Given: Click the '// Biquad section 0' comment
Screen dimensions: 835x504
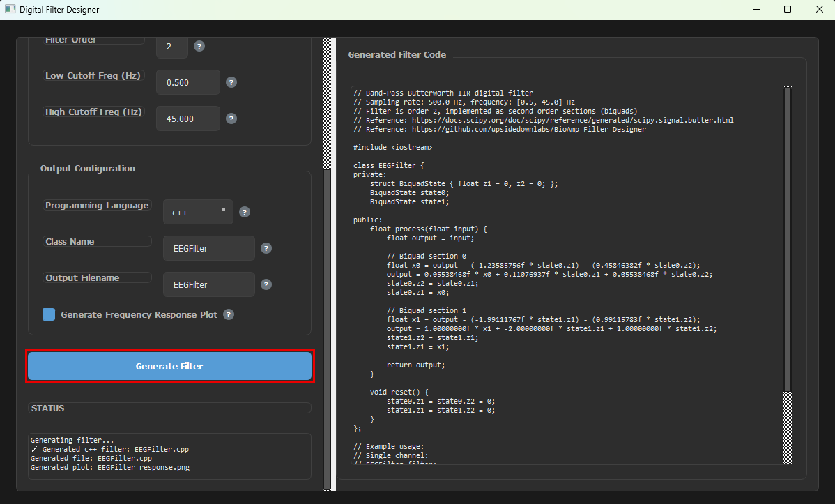Looking at the screenshot, I should [x=427, y=257].
